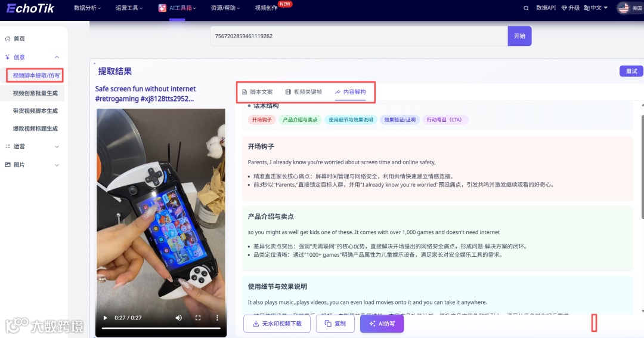
Task: Open the AI工具箱 dropdown menu
Action: pyautogui.click(x=177, y=8)
